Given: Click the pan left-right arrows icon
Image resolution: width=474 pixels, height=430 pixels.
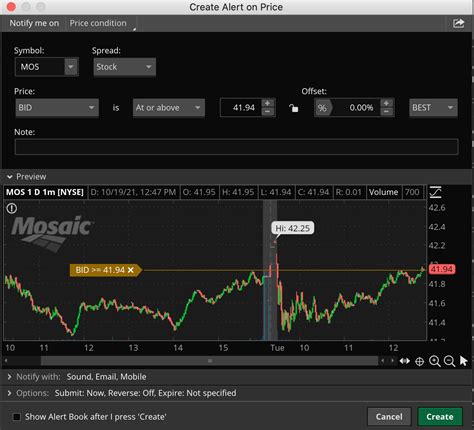Looking at the screenshot, I should click(x=405, y=361).
